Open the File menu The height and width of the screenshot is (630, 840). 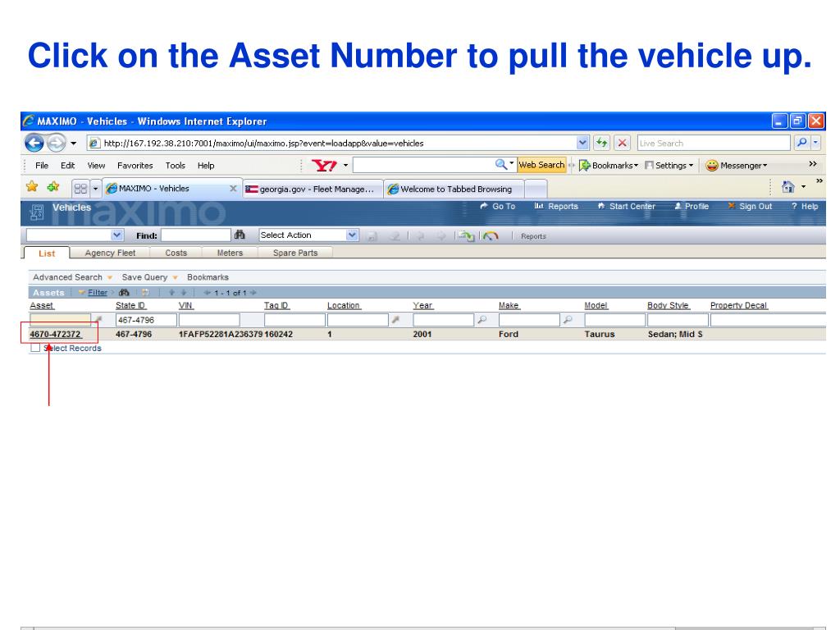point(42,166)
